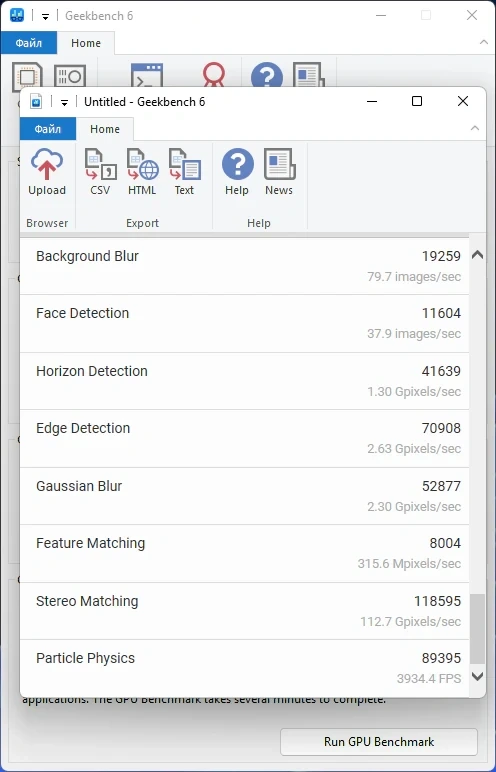Screen dimensions: 496x772
Task: Select Face Detection result row
Action: tap(244, 323)
